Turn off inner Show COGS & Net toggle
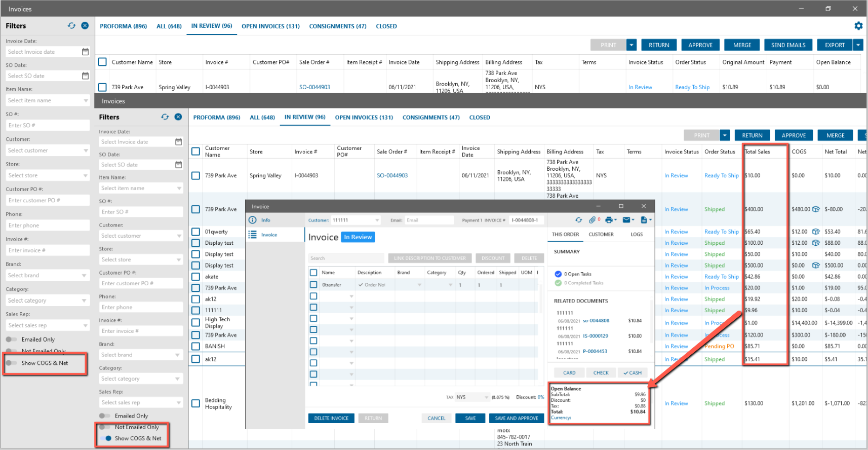Screen dimensions: 868x450 [106, 438]
